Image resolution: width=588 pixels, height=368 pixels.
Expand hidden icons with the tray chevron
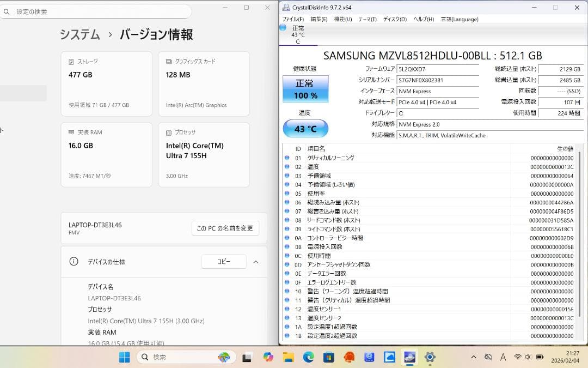click(473, 357)
